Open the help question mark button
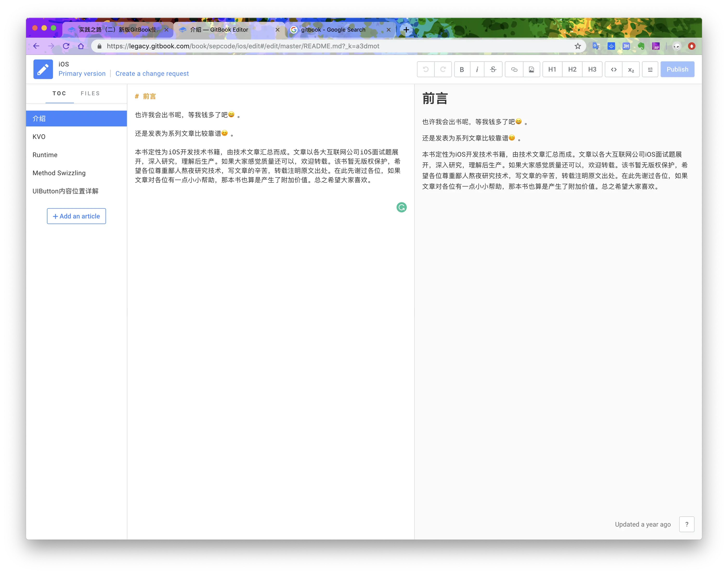Screen dimensions: 728x574 click(x=687, y=524)
